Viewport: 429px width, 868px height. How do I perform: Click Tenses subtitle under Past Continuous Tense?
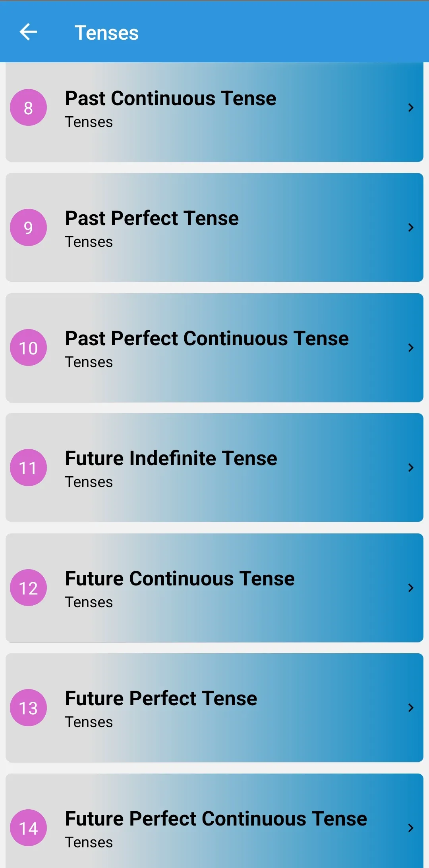coord(89,122)
